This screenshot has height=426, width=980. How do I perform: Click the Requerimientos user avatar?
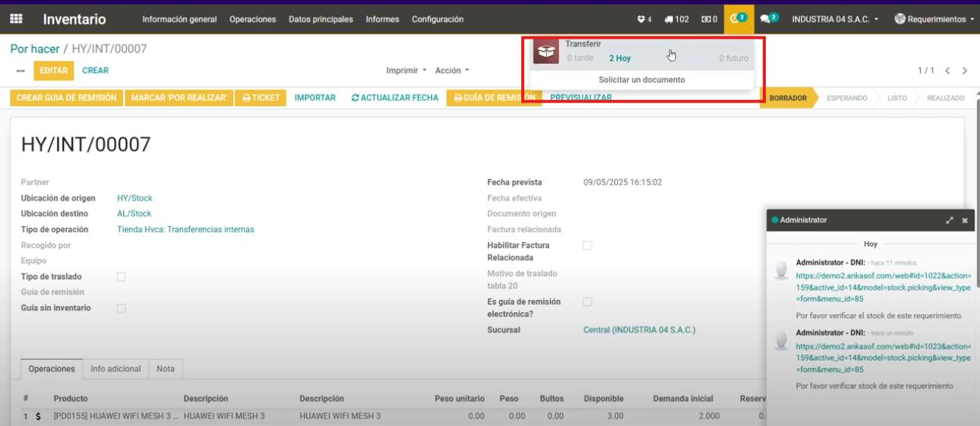click(x=900, y=19)
